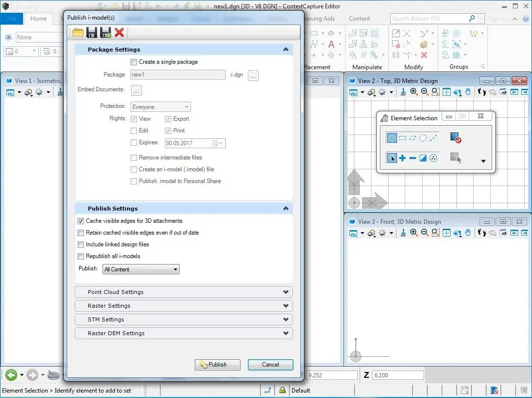Uncheck Cache visible edges for 3D attachments
The height and width of the screenshot is (398, 532).
(x=81, y=221)
